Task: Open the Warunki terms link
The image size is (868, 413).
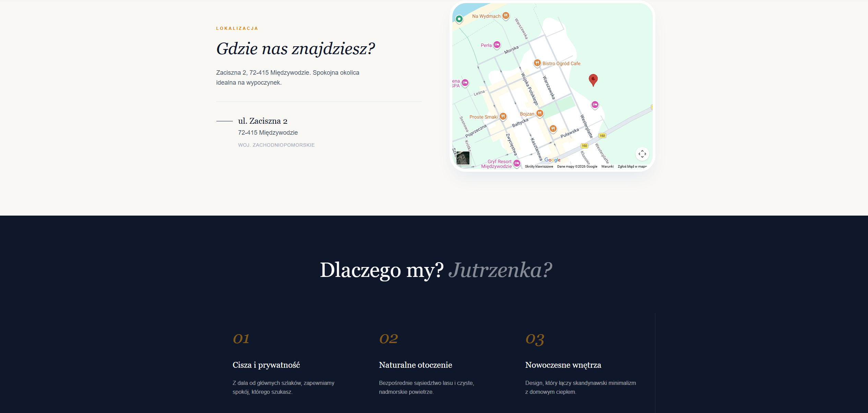Action: coord(607,167)
